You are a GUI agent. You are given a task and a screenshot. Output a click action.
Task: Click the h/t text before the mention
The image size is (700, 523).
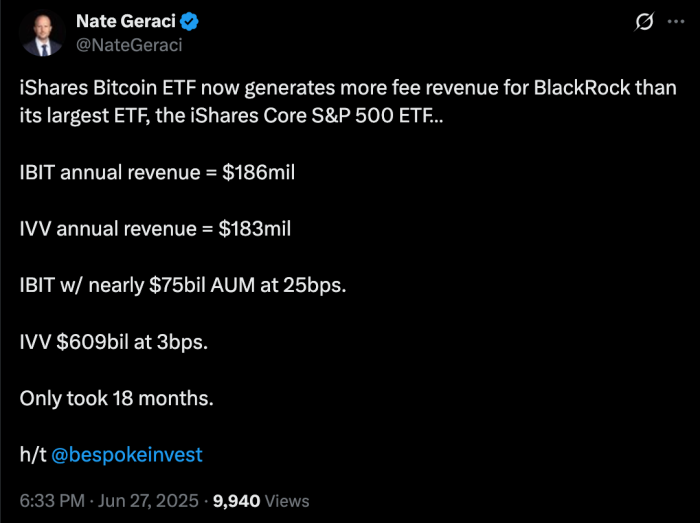[32, 454]
